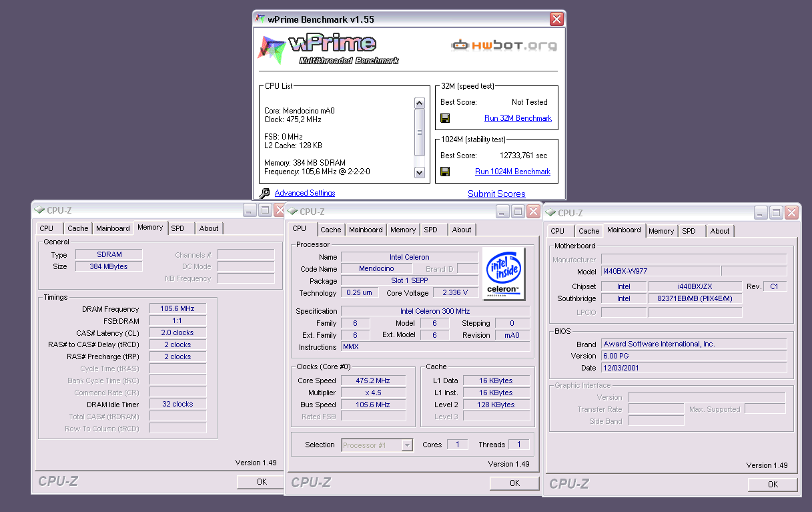Open Cache tab in Mainboard window
The image size is (812, 512).
pos(589,231)
